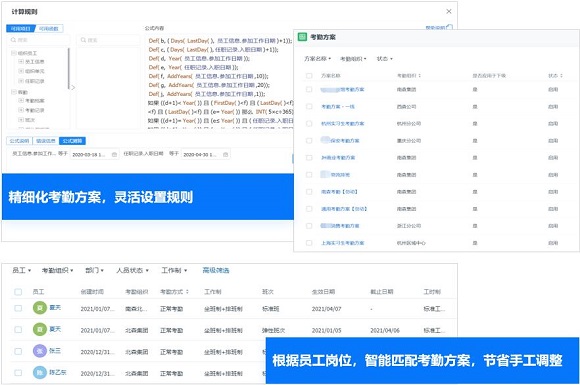Collapse the 组织员工 tree node
This screenshot has width=580, height=385.
[x=14, y=53]
